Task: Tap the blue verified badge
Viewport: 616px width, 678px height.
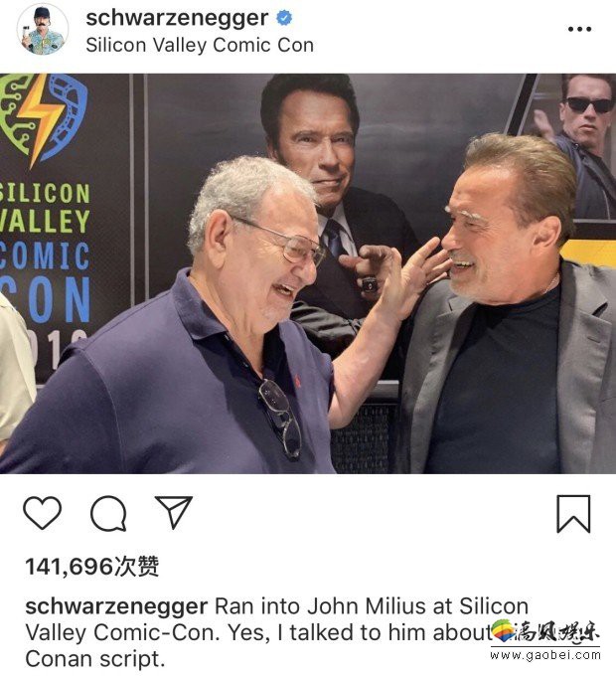Action: click(284, 18)
